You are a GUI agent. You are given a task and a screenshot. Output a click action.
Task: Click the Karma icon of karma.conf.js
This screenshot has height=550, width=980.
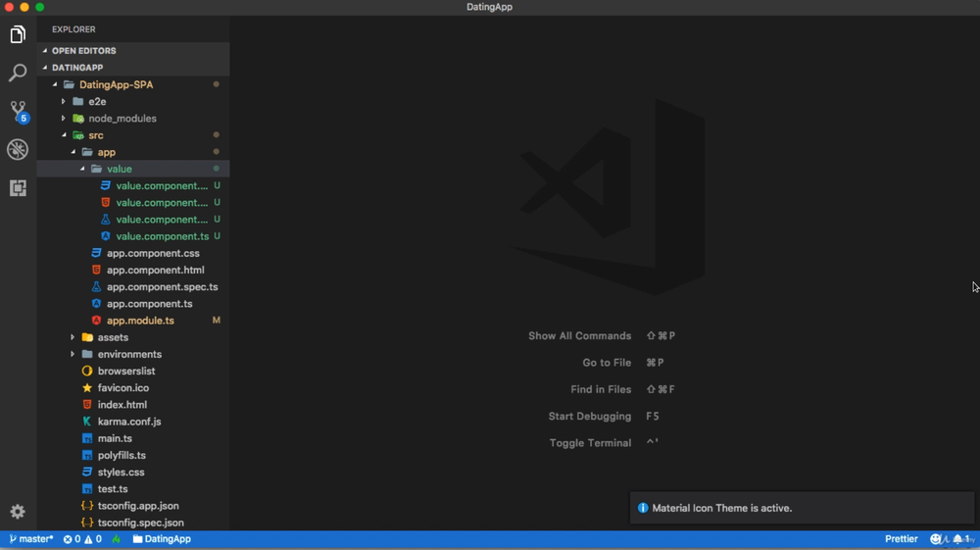[87, 422]
